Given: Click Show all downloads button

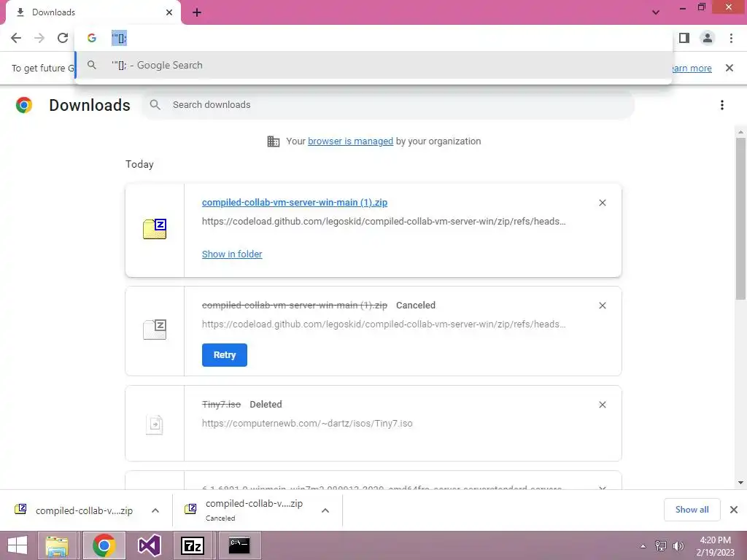Looking at the screenshot, I should [x=692, y=510].
